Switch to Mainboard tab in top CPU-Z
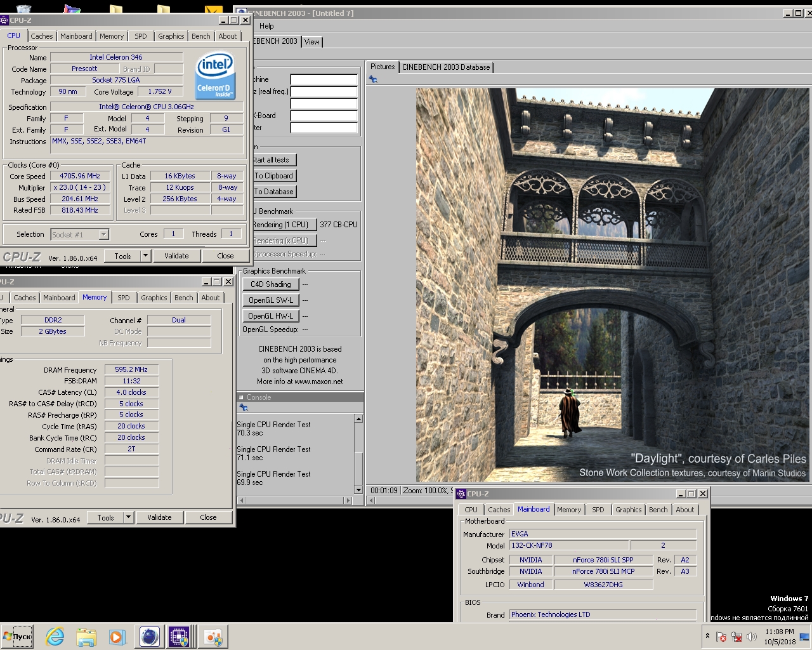812x650 pixels. click(x=76, y=36)
